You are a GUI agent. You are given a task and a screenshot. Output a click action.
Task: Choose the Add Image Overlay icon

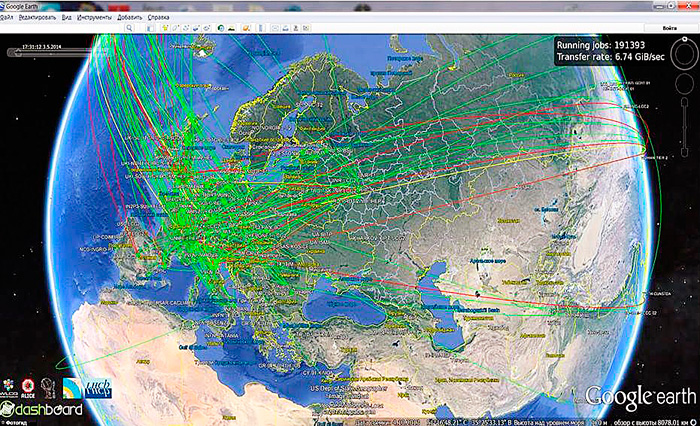pos(196,28)
